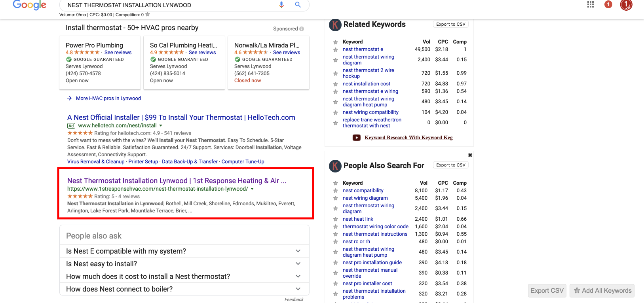Open More HVAC pros in Lynwood
This screenshot has height=303, width=644.
coord(108,98)
